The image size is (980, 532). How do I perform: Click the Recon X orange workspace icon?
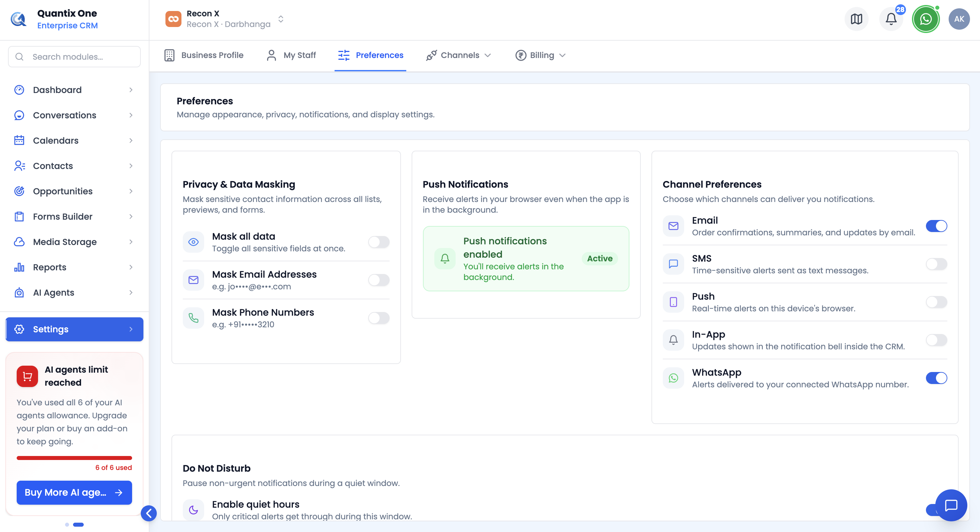173,19
